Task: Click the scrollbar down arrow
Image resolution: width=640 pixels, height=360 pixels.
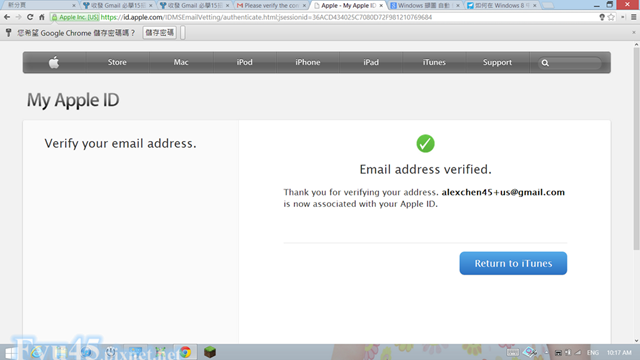Action: coord(636,340)
